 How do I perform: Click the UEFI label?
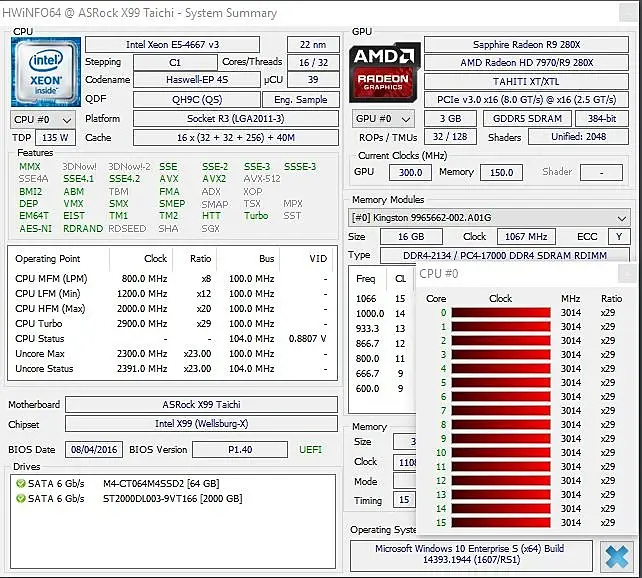point(310,449)
